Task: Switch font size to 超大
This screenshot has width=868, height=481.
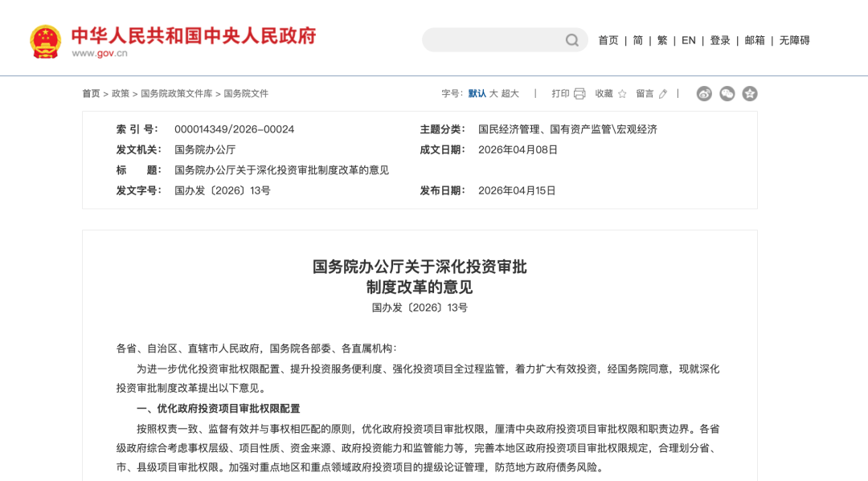Action: (510, 94)
